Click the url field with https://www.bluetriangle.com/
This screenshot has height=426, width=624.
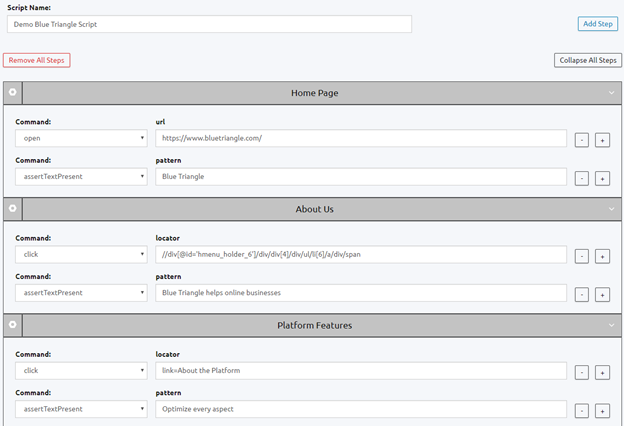point(361,138)
